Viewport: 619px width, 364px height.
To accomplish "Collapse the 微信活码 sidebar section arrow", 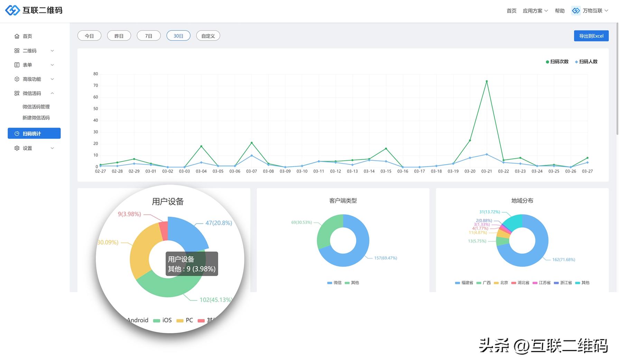I will [52, 93].
